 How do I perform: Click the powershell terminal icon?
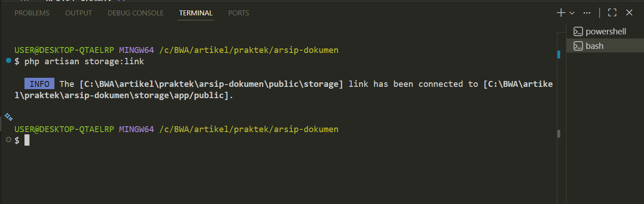pos(578,32)
